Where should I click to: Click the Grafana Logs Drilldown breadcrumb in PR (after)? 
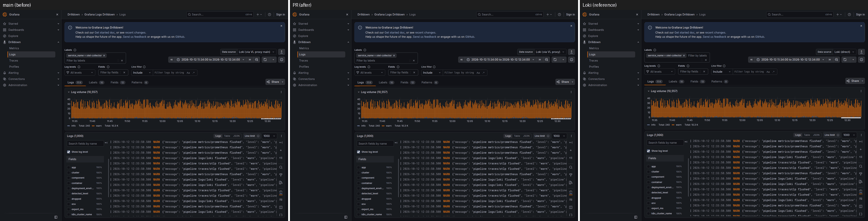tap(389, 14)
